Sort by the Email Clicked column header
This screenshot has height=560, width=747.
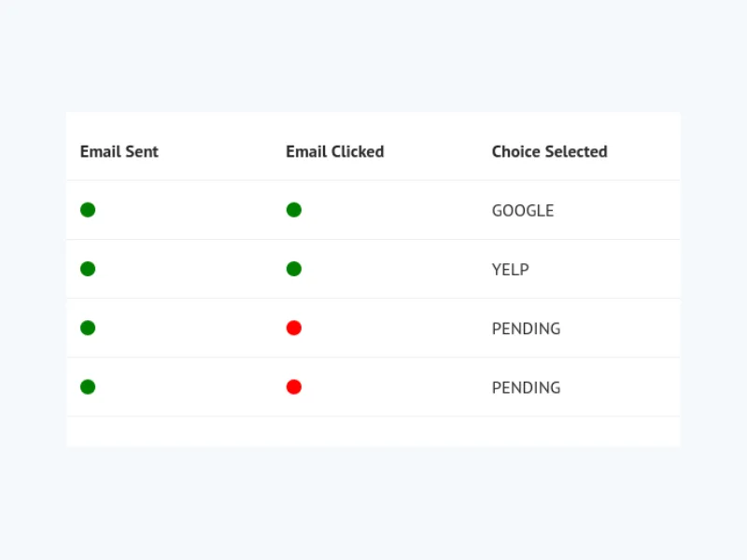pyautogui.click(x=334, y=151)
